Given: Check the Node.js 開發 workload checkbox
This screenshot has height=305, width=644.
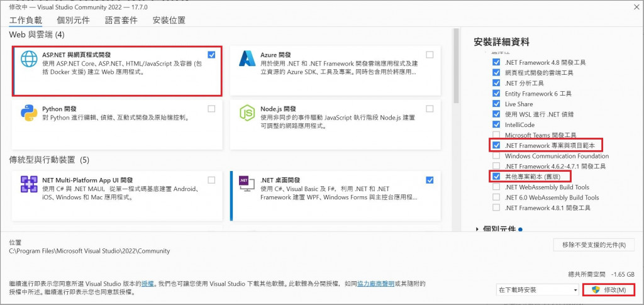Looking at the screenshot, I should [430, 109].
